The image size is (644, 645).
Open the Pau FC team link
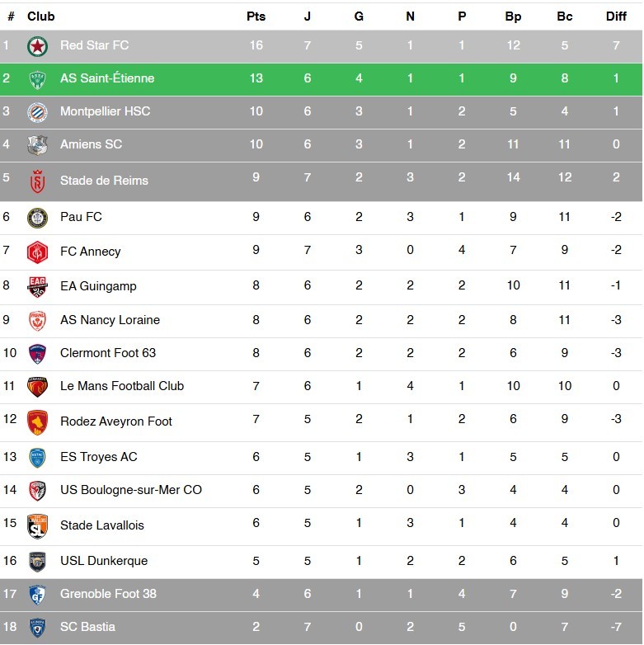pyautogui.click(x=81, y=217)
